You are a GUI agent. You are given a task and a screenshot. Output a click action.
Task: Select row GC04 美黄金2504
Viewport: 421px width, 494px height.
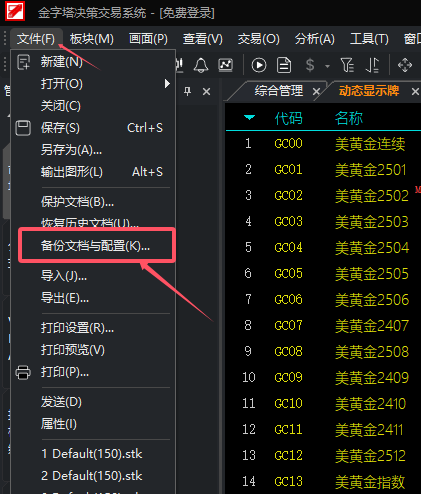[x=323, y=248]
